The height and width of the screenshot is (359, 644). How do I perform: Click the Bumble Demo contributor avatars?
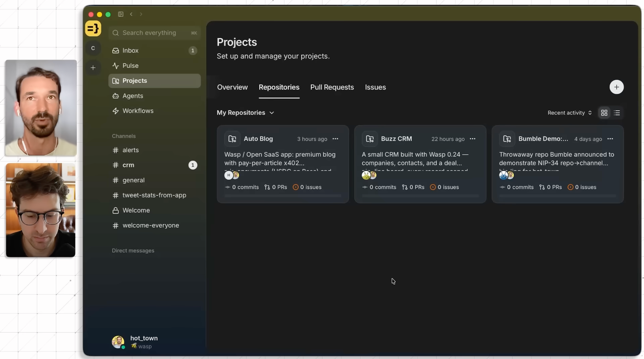tap(506, 175)
